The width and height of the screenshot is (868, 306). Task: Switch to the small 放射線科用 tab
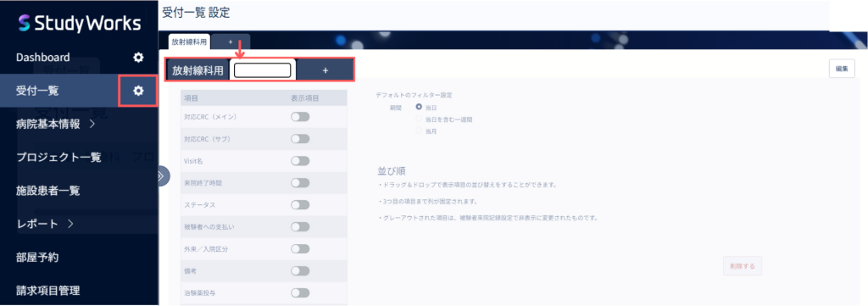pyautogui.click(x=189, y=42)
